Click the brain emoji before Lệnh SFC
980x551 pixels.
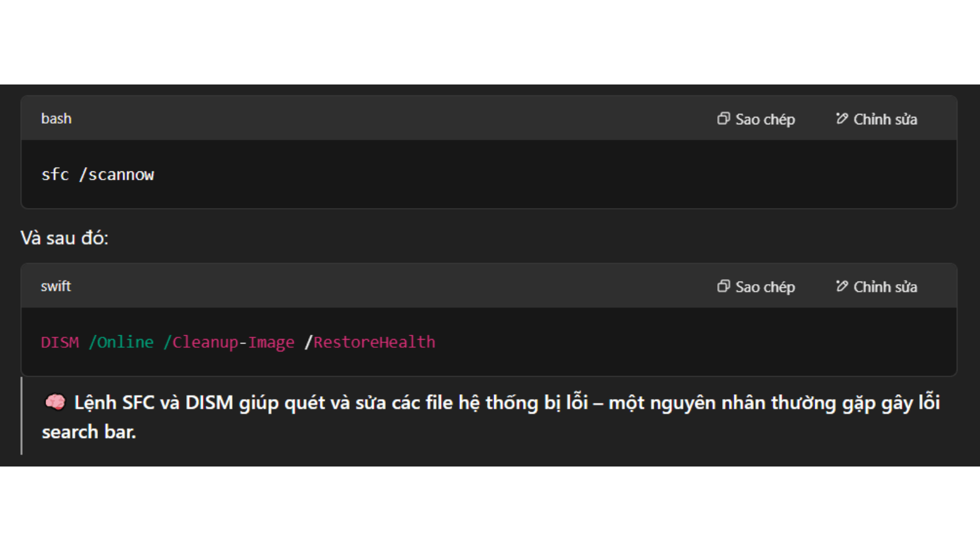coord(55,402)
